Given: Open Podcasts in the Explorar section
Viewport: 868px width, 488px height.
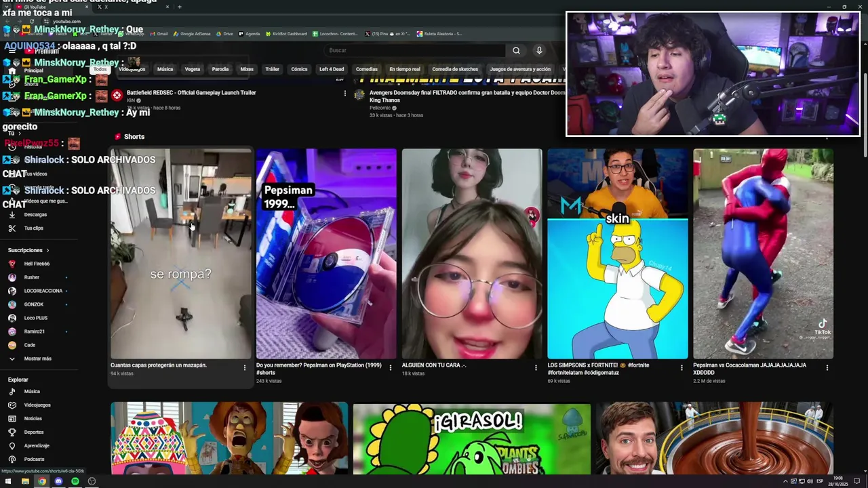Looking at the screenshot, I should point(26,460).
